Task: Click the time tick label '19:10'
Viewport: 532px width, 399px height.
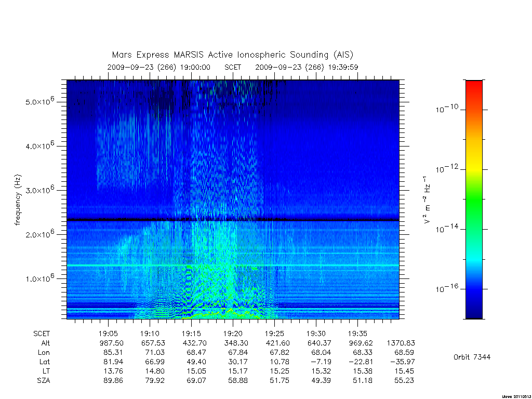Action: point(150,334)
